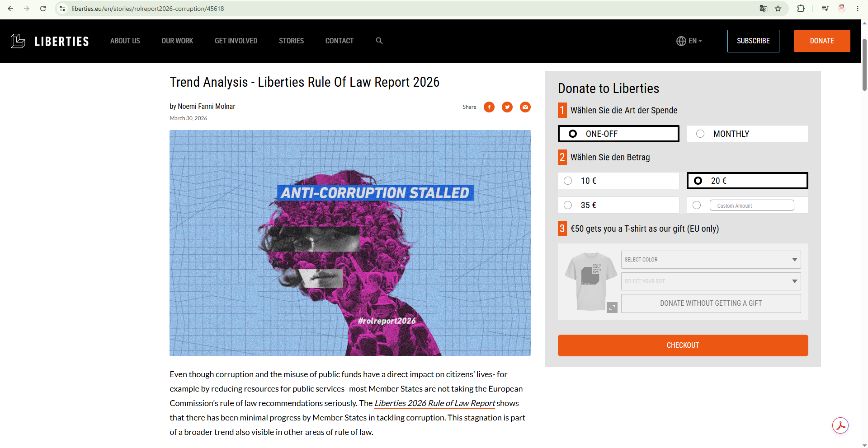Click the article date March 30, 2026

pyautogui.click(x=189, y=118)
